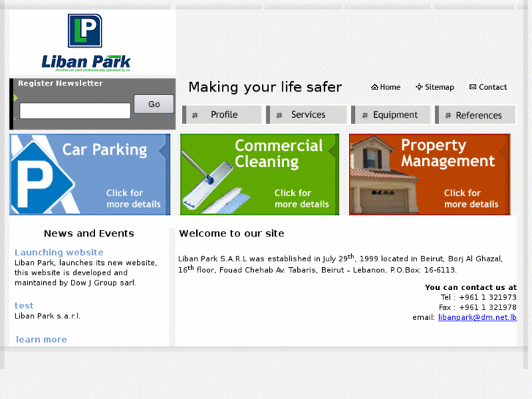Open the Car Parking banner title

click(x=105, y=150)
